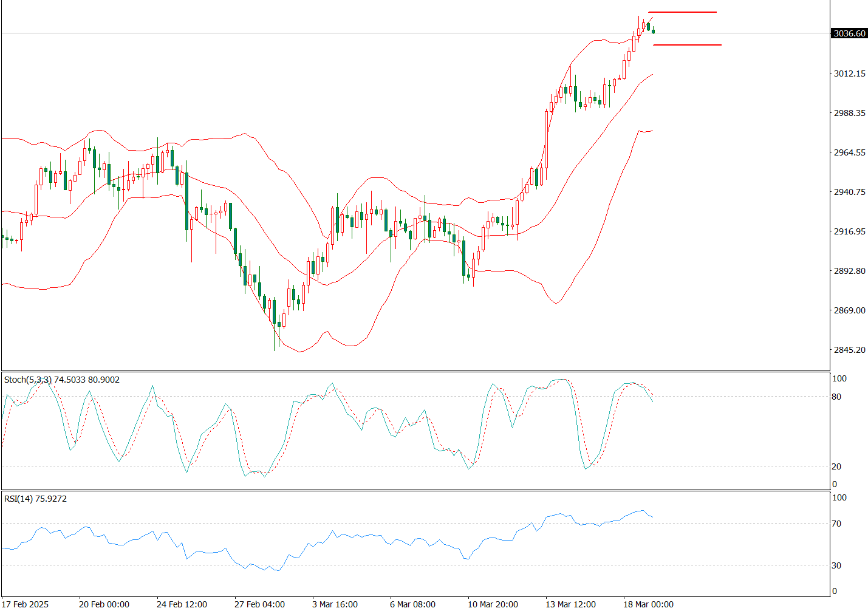The width and height of the screenshot is (868, 611).
Task: Click the 3012.15 price axis label
Action: [849, 73]
